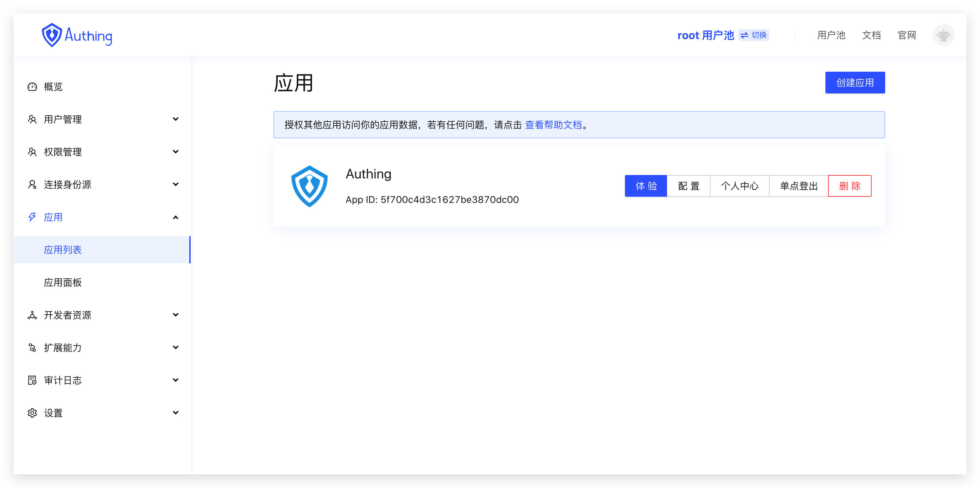Click the 概览 dashboard icon

pos(32,87)
